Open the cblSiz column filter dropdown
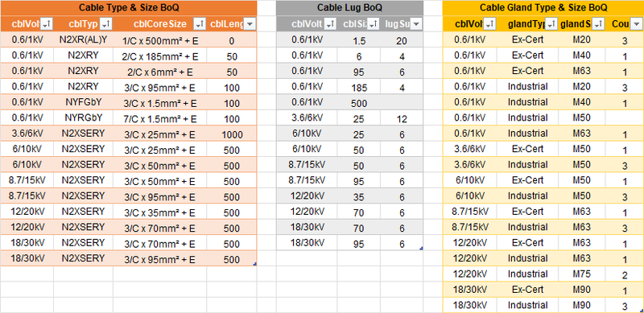This screenshot has height=313, width=644. tap(374, 25)
